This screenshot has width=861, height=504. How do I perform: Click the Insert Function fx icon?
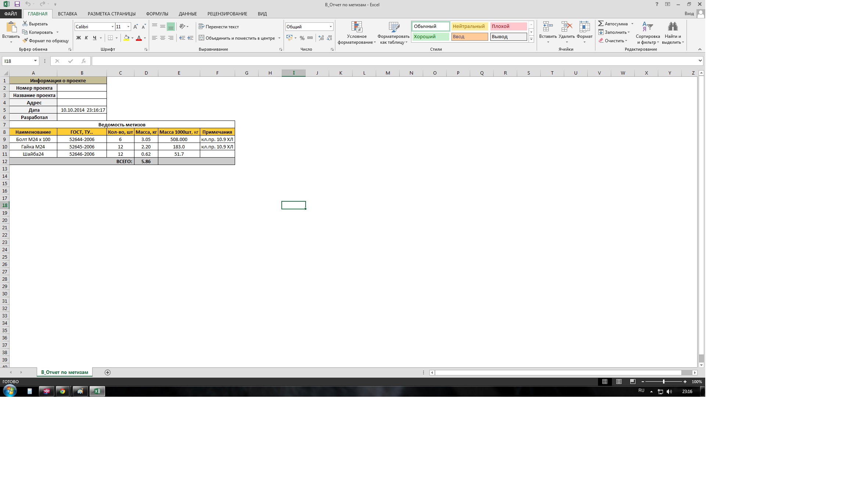click(x=84, y=61)
